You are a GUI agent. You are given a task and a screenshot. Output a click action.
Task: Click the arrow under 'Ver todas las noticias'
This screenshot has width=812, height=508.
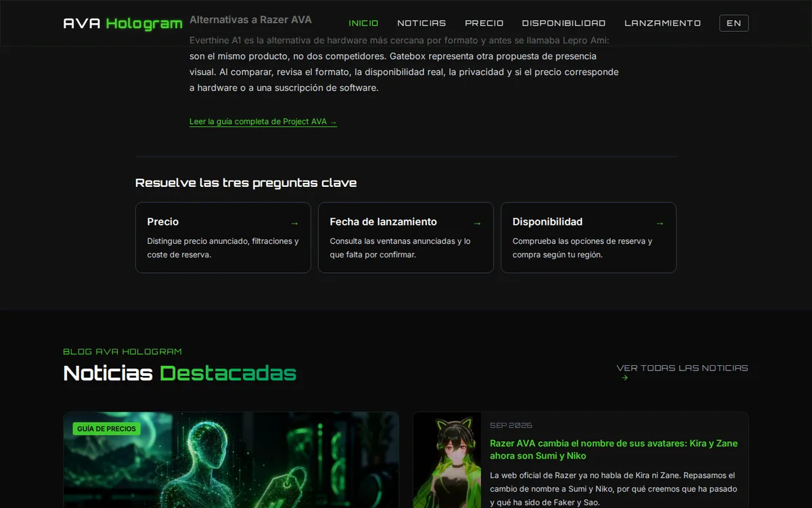[x=625, y=378]
